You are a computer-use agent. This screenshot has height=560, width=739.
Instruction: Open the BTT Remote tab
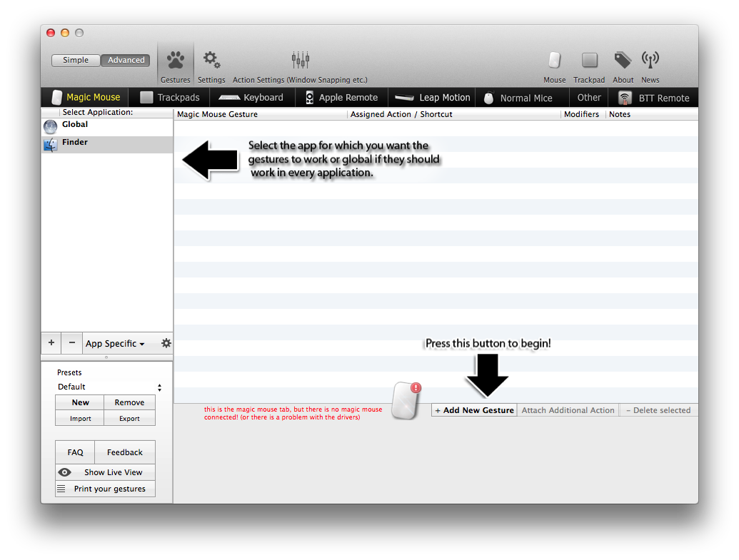[x=655, y=98]
